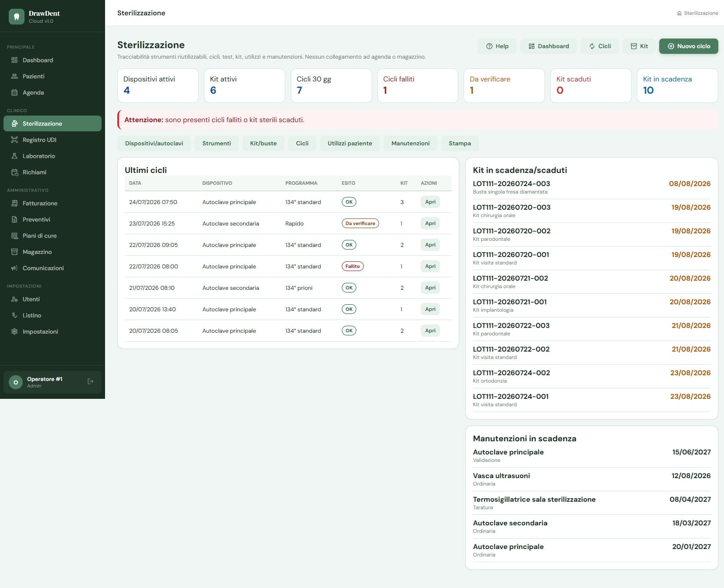Select kit LOT111-20260724-003
This screenshot has height=588, width=724.
[592, 187]
